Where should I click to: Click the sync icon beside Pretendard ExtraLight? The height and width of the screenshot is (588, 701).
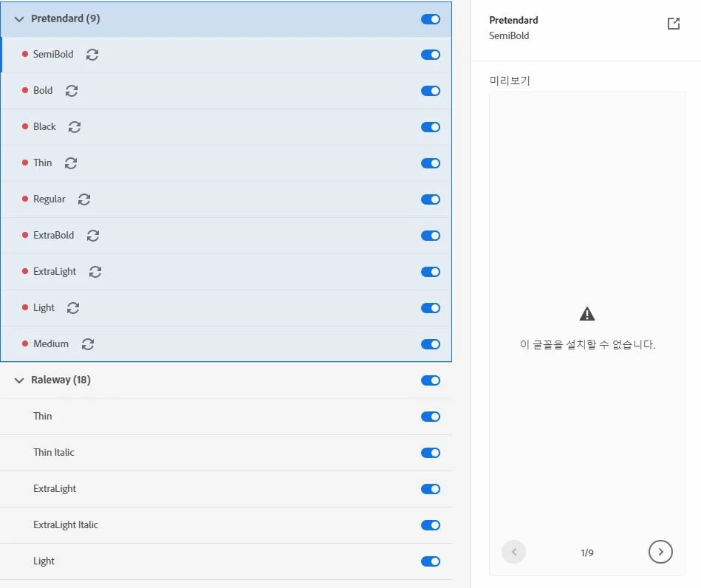point(95,272)
